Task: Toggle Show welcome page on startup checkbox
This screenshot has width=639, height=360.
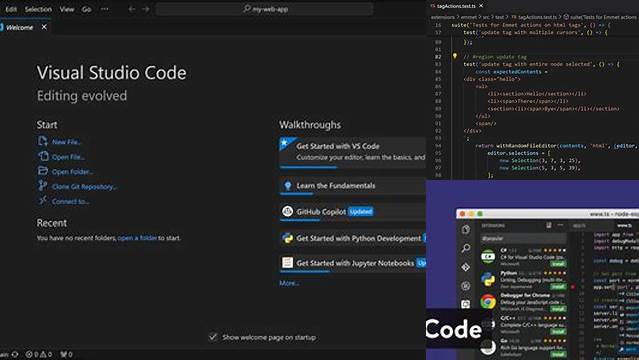Action: [213, 337]
